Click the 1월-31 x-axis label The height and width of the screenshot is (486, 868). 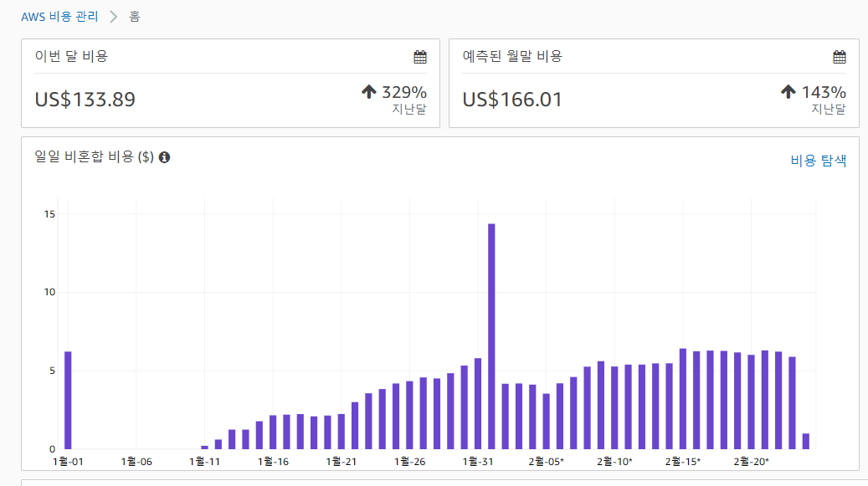coord(478,462)
